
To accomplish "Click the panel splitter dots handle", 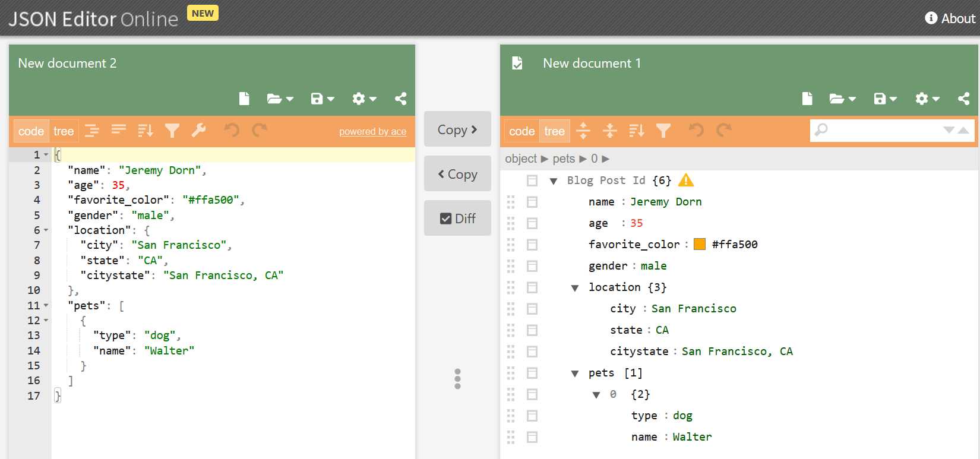I will (457, 379).
